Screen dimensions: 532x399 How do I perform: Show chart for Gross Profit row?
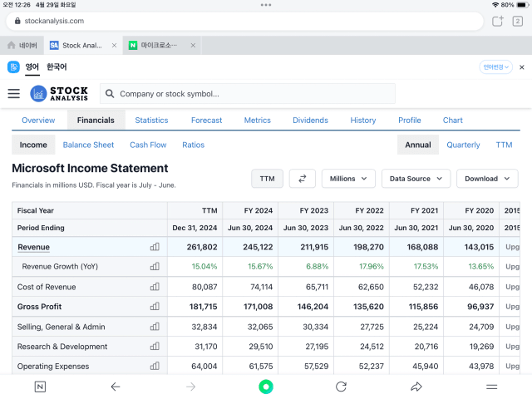pyautogui.click(x=155, y=307)
